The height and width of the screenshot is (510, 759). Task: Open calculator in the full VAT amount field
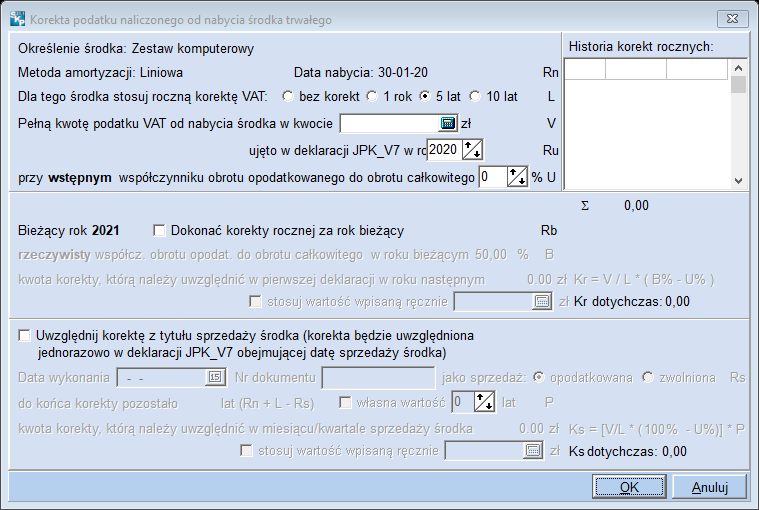(448, 123)
